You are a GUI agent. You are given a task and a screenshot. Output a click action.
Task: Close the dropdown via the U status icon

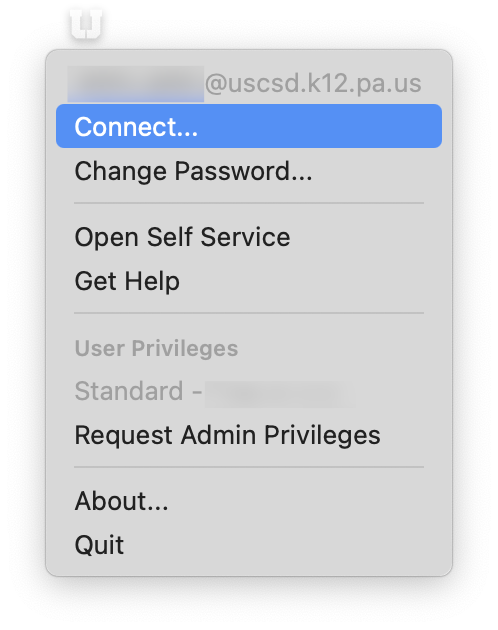pos(86,24)
